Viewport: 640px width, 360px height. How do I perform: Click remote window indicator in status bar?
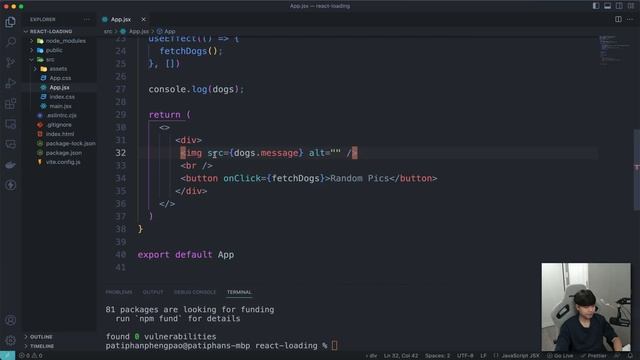point(8,356)
